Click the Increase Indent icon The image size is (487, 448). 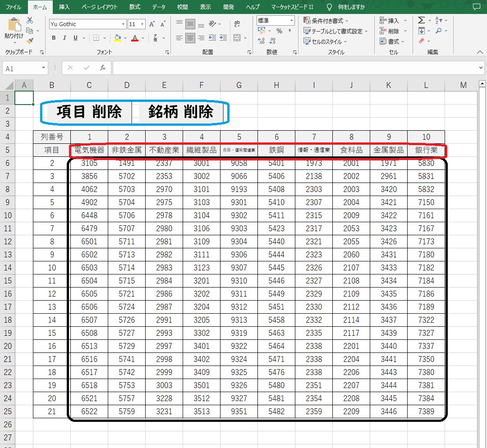pos(223,38)
